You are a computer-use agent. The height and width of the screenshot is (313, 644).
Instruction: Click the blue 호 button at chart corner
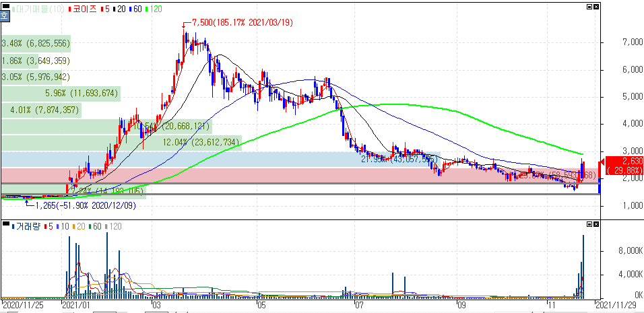point(5,15)
